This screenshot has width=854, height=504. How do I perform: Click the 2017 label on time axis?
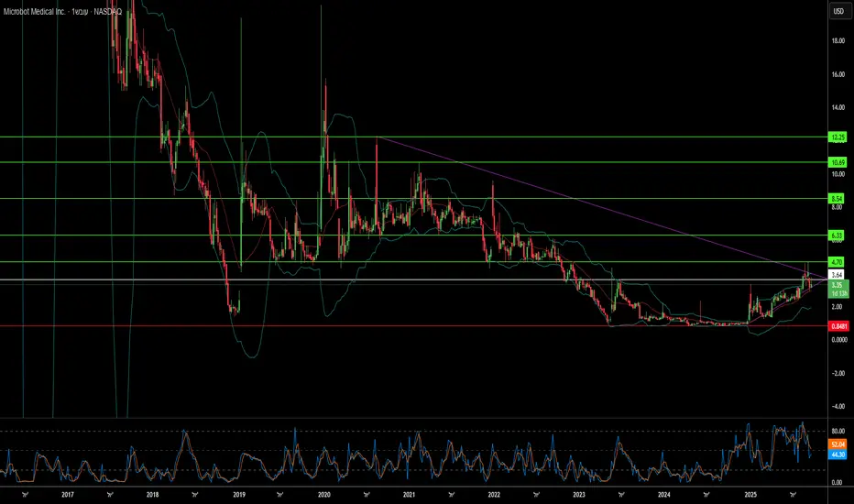[68, 495]
